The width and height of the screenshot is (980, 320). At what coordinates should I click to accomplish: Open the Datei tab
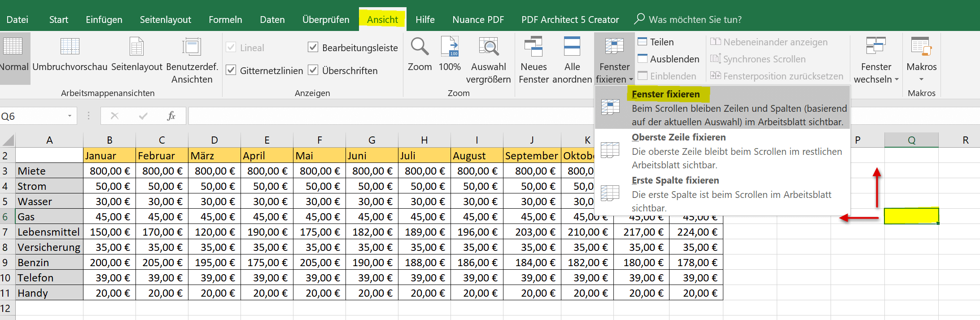click(x=17, y=20)
